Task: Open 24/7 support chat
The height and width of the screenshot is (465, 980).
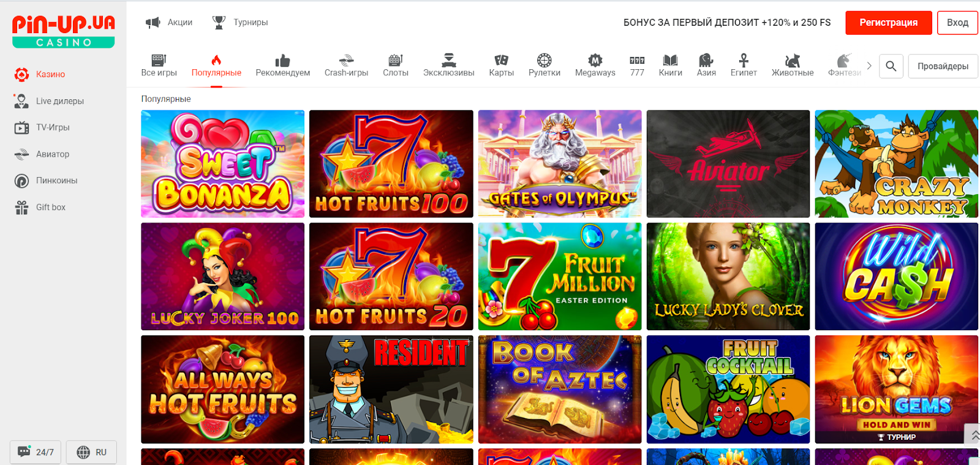Action: pos(36,452)
